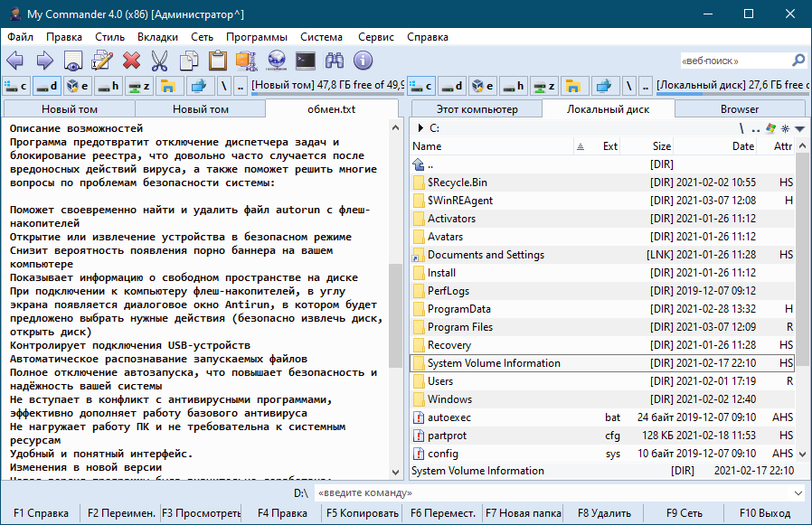The height and width of the screenshot is (525, 812).
Task: Select network drive z in left panel
Action: pos(138,86)
